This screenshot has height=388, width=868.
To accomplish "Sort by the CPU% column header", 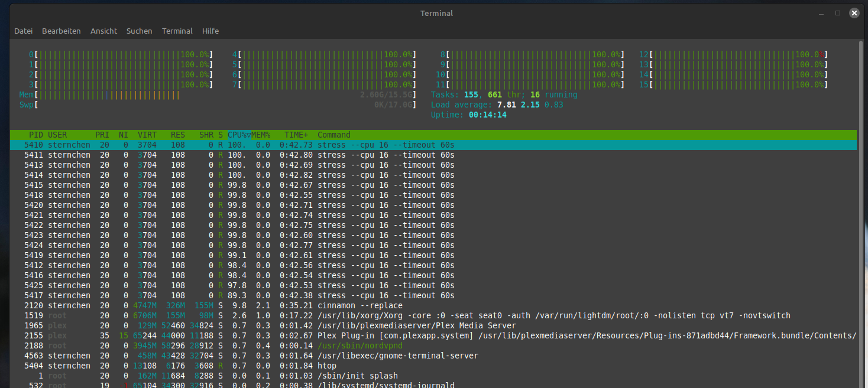I will pyautogui.click(x=239, y=135).
